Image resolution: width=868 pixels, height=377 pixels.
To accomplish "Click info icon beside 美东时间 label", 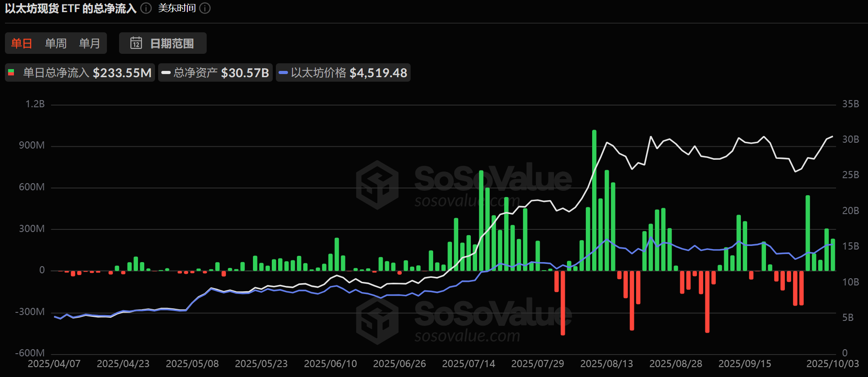I will click(x=205, y=9).
